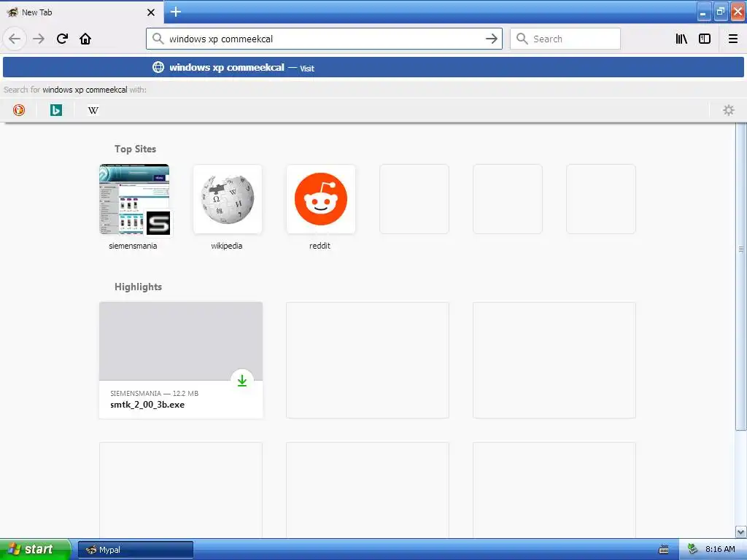747x560 pixels.
Task: Go forward with the forward arrow button
Action: click(39, 39)
